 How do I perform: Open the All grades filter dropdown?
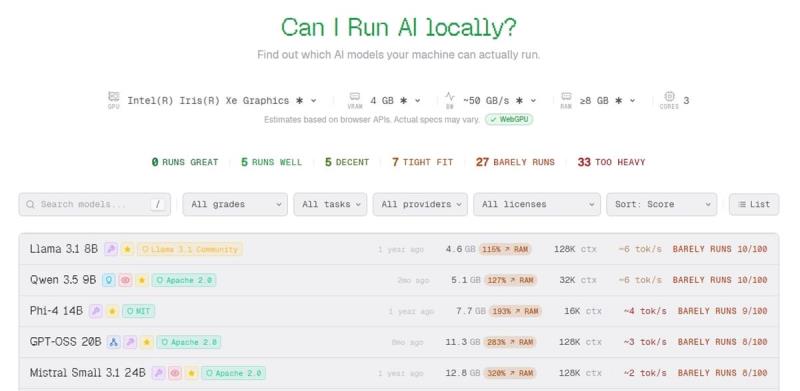coord(235,204)
